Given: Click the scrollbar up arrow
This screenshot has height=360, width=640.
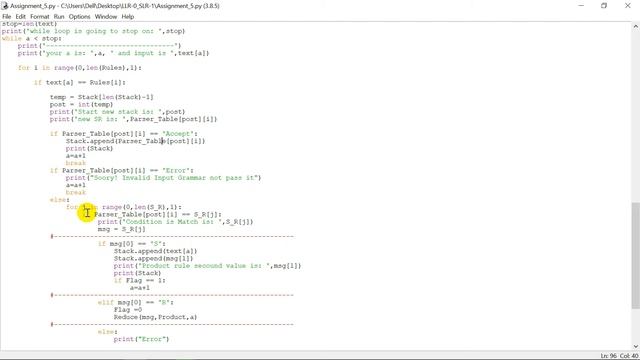Looking at the screenshot, I should [x=636, y=27].
